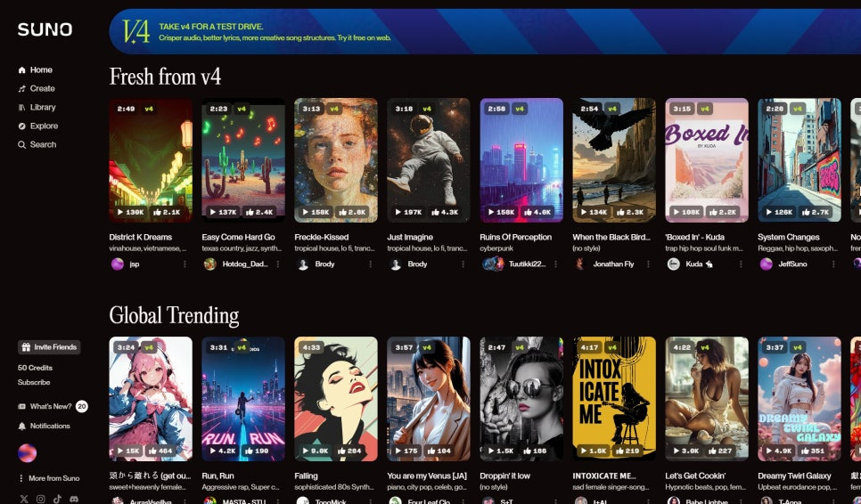Screen dimensions: 861x504
Task: Open When the Black Bird song title
Action: click(x=611, y=237)
